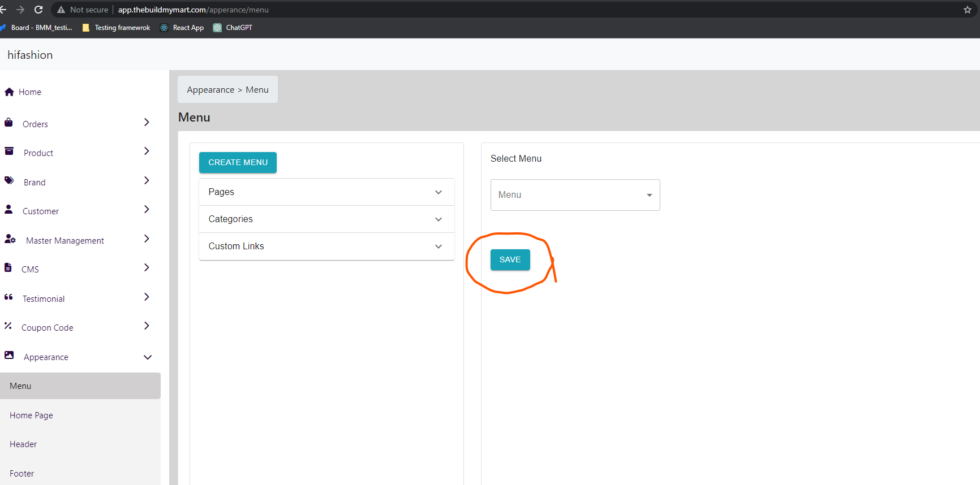Viewport: 980px width, 485px height.
Task: Click the SAVE button
Action: (510, 259)
